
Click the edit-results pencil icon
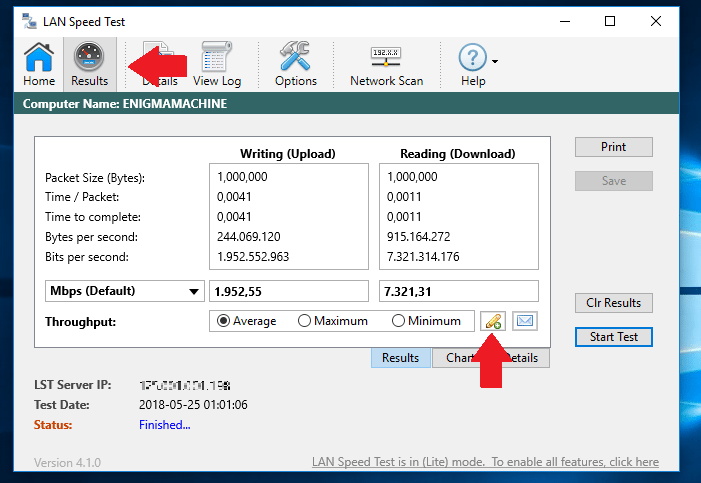click(x=493, y=321)
